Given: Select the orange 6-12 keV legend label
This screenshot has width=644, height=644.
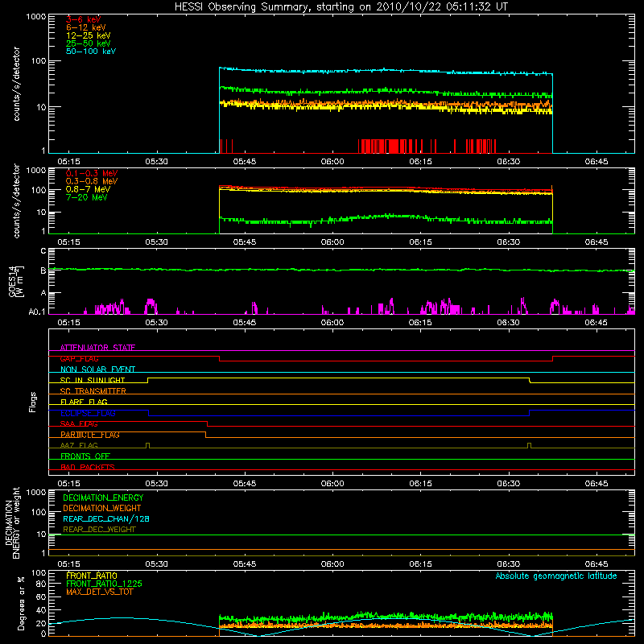Looking at the screenshot, I should coord(86,27).
